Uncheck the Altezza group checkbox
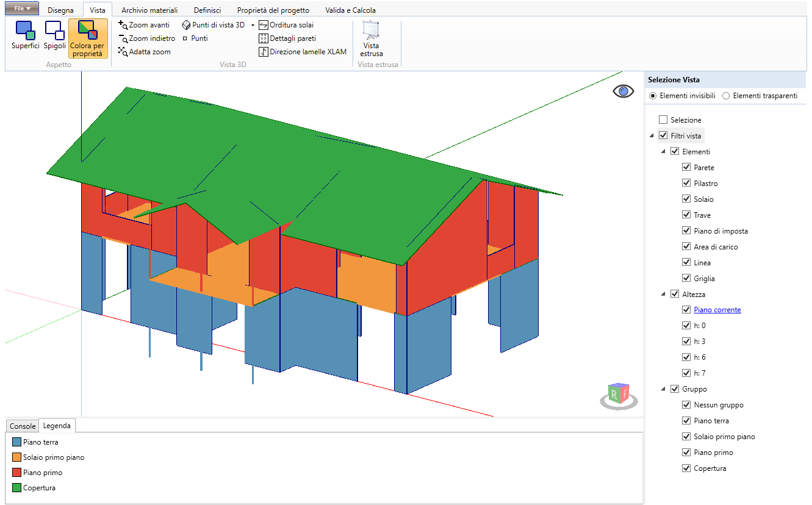812x505 pixels. pyautogui.click(x=675, y=294)
